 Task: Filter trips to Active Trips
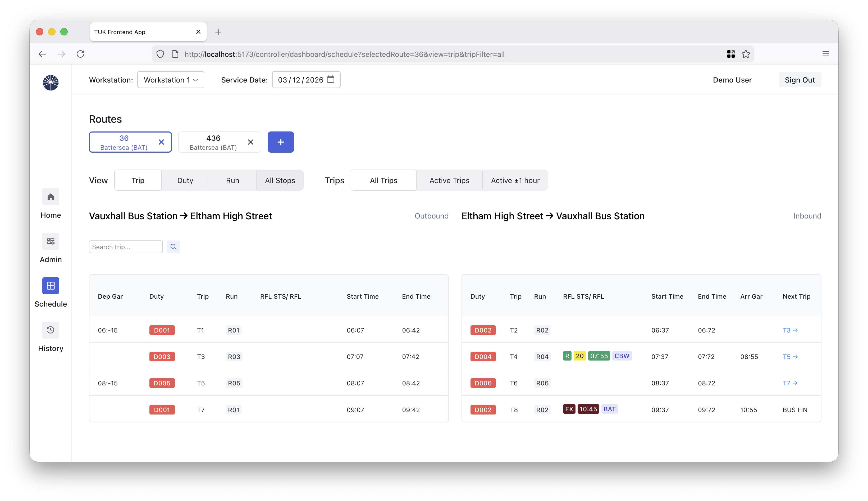point(449,180)
